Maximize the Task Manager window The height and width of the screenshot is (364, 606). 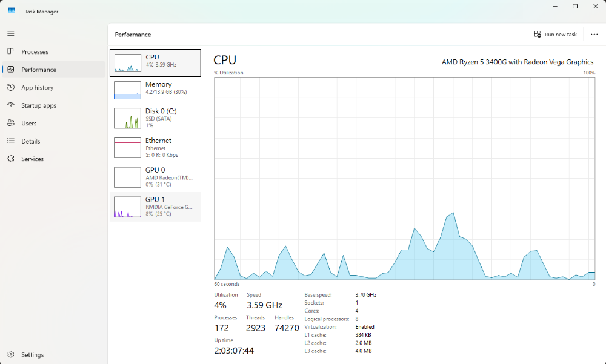[x=575, y=6]
